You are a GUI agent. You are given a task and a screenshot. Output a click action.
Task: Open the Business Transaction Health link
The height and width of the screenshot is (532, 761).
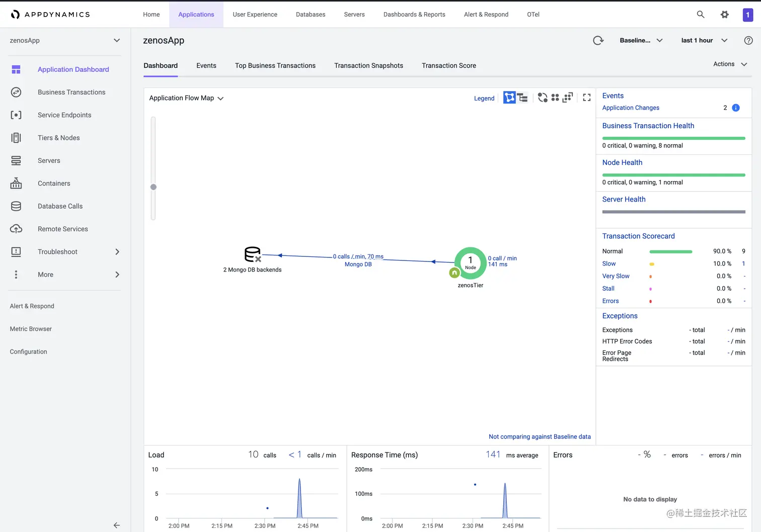(x=648, y=126)
